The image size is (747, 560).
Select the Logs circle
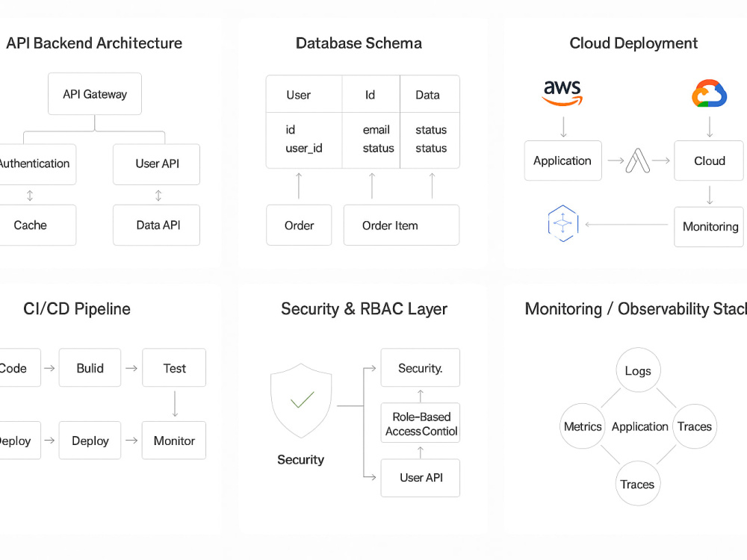pos(638,370)
